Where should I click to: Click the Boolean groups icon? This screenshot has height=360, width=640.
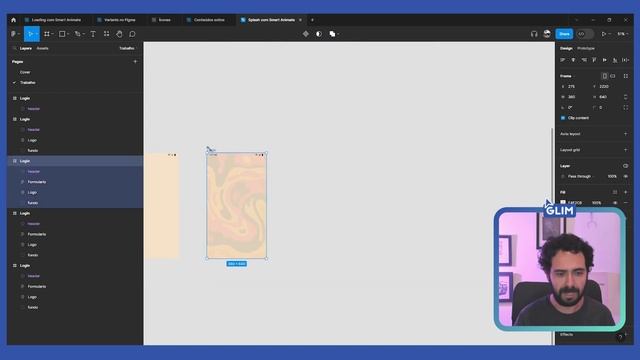point(332,34)
